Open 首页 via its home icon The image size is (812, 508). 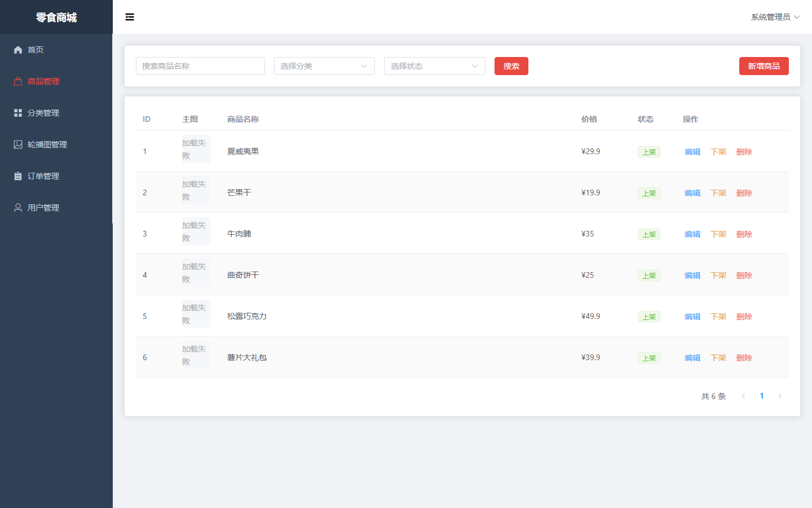tap(18, 50)
